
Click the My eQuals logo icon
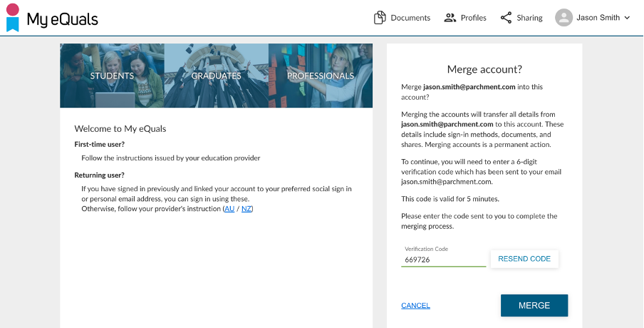tap(13, 17)
